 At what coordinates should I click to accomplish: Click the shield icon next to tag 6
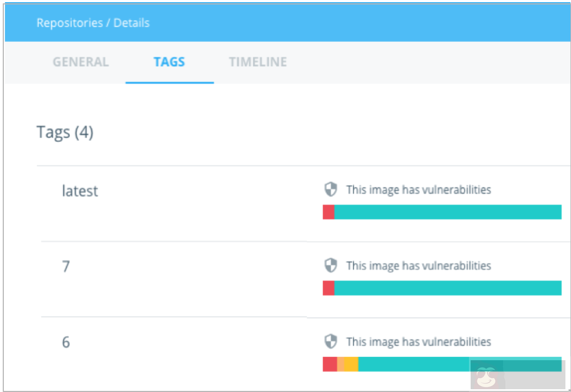(x=331, y=341)
